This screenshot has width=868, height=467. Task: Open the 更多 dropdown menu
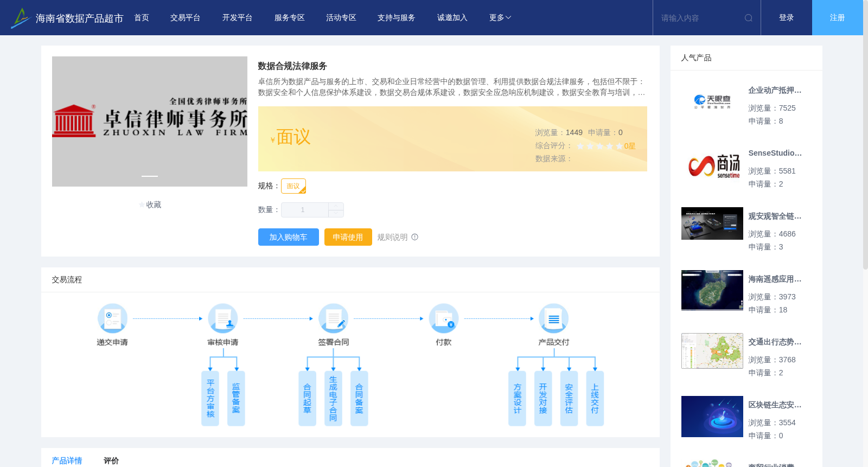pos(500,18)
